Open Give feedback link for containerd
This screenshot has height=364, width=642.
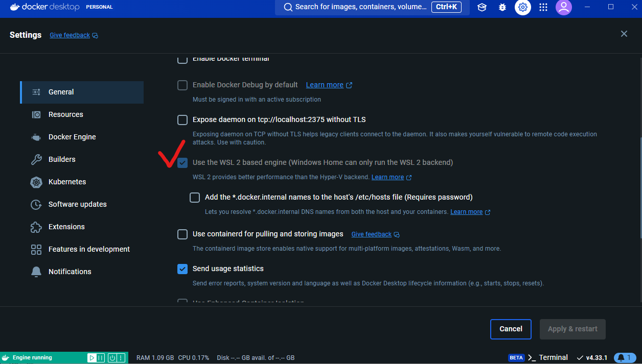pyautogui.click(x=372, y=234)
